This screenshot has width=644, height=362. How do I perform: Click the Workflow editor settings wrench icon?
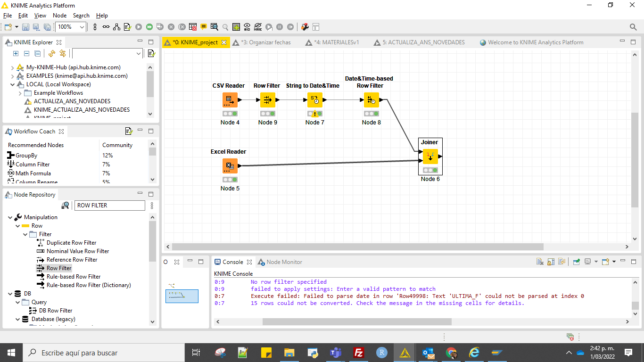coord(305,27)
